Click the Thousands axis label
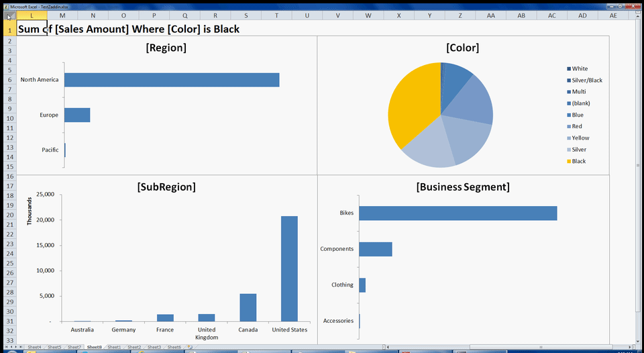This screenshot has width=644, height=353. (x=29, y=211)
